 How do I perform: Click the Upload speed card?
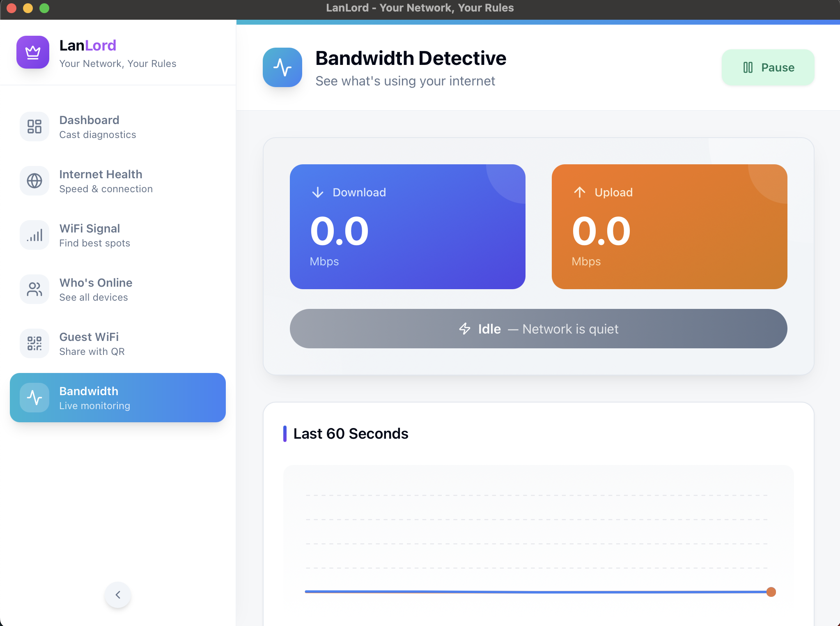669,227
